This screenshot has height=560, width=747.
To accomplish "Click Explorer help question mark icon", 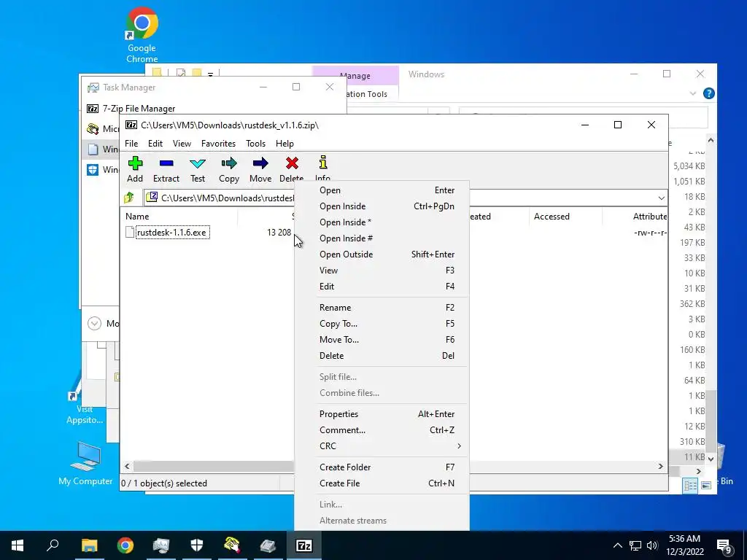I will coord(709,93).
